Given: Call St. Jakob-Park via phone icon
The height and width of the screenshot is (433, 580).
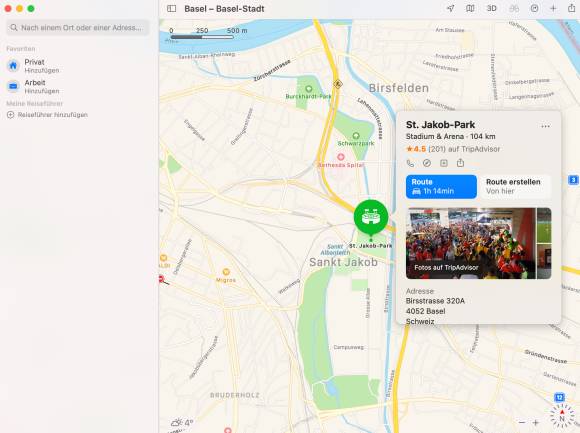Looking at the screenshot, I should tap(410, 163).
